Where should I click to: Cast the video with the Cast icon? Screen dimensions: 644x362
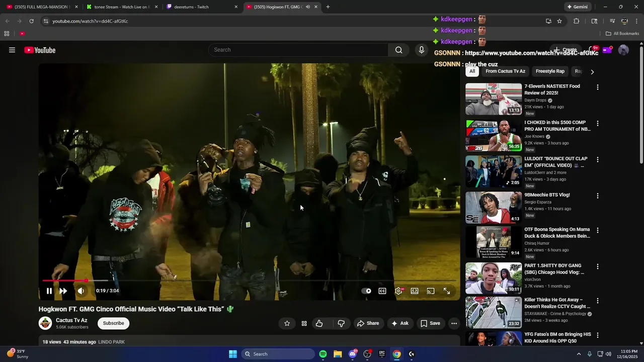431,291
